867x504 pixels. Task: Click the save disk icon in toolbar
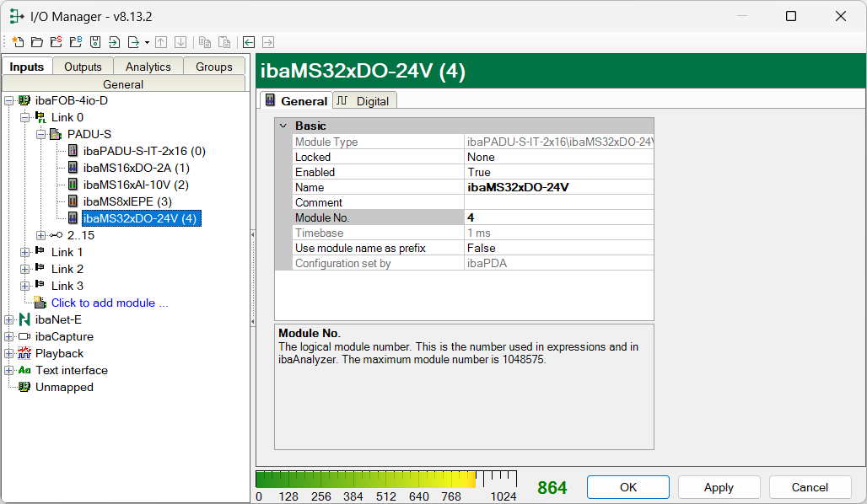(x=95, y=42)
